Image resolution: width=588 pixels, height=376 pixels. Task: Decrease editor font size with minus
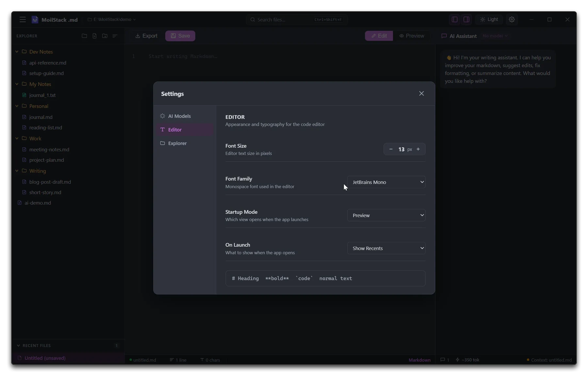click(391, 149)
